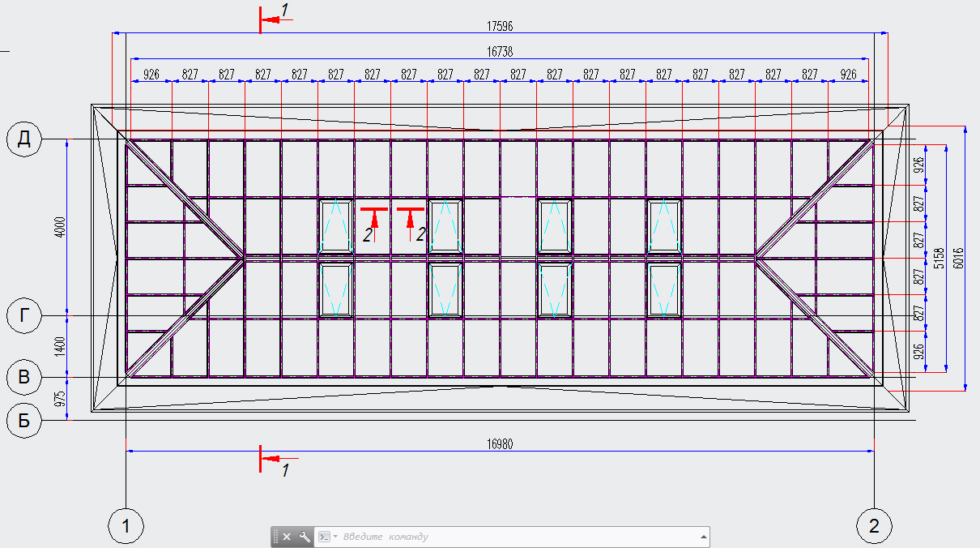Screen dimensions: 980x548
Task: Open recent commands dropdown in command line
Action: coord(327,537)
